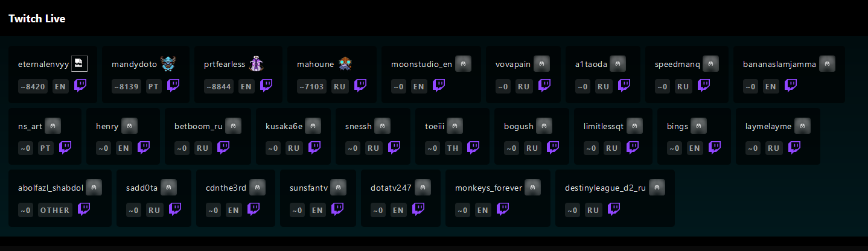This screenshot has width=868, height=251.
Task: Click the abolfazl_shabdol streamer name
Action: pos(51,188)
